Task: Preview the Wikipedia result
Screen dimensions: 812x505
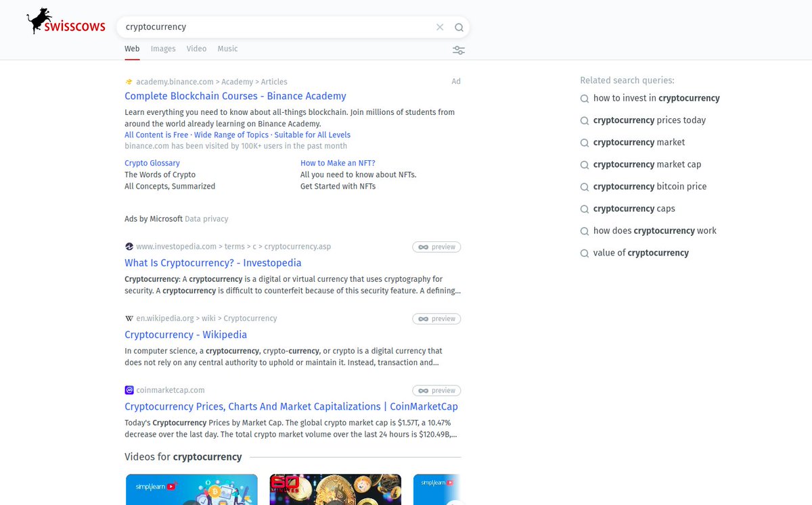Action: [x=436, y=318]
